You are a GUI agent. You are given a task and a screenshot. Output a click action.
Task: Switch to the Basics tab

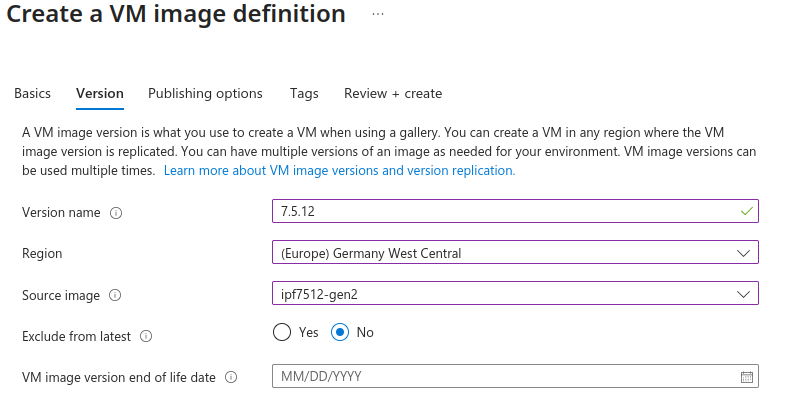32,93
